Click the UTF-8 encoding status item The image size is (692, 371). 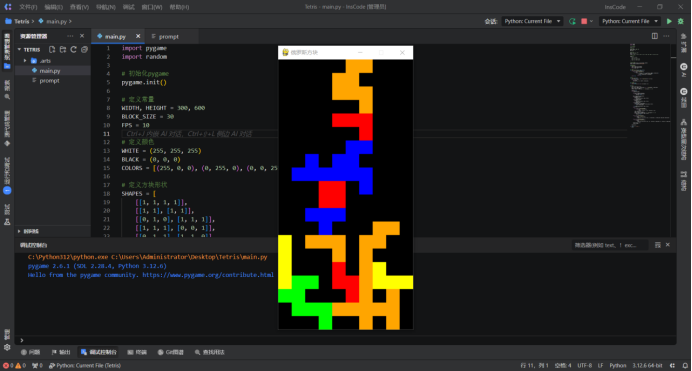(x=585, y=366)
